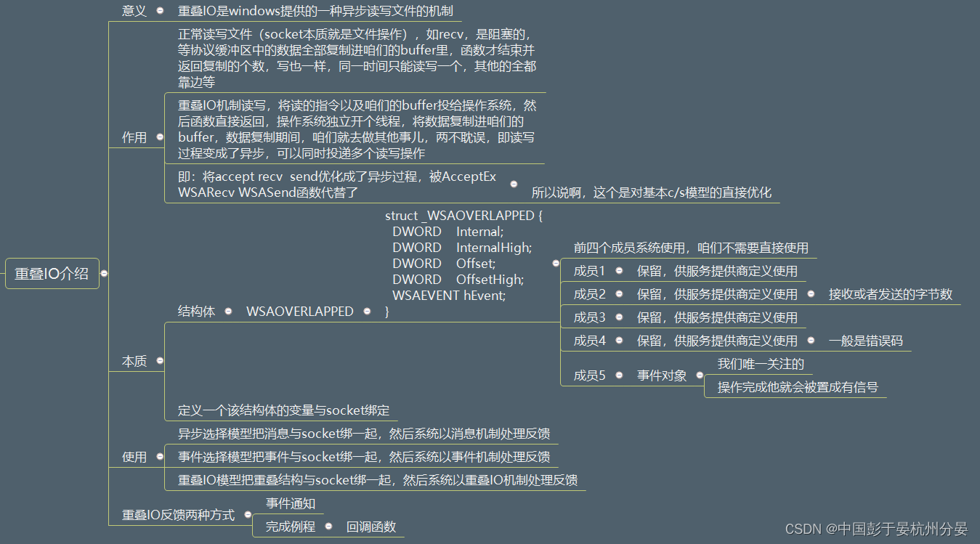Collapse the 结构体 node toggle circle

point(228,312)
